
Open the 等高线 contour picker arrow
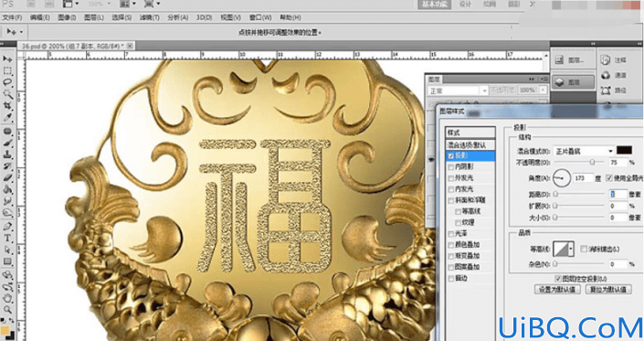pos(571,249)
